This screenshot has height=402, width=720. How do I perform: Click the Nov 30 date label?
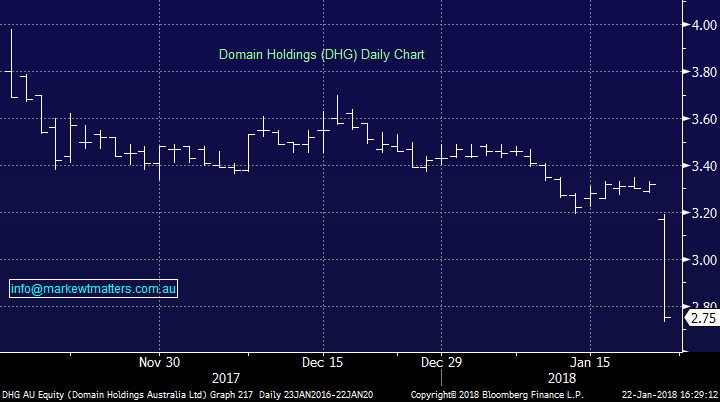click(x=159, y=362)
